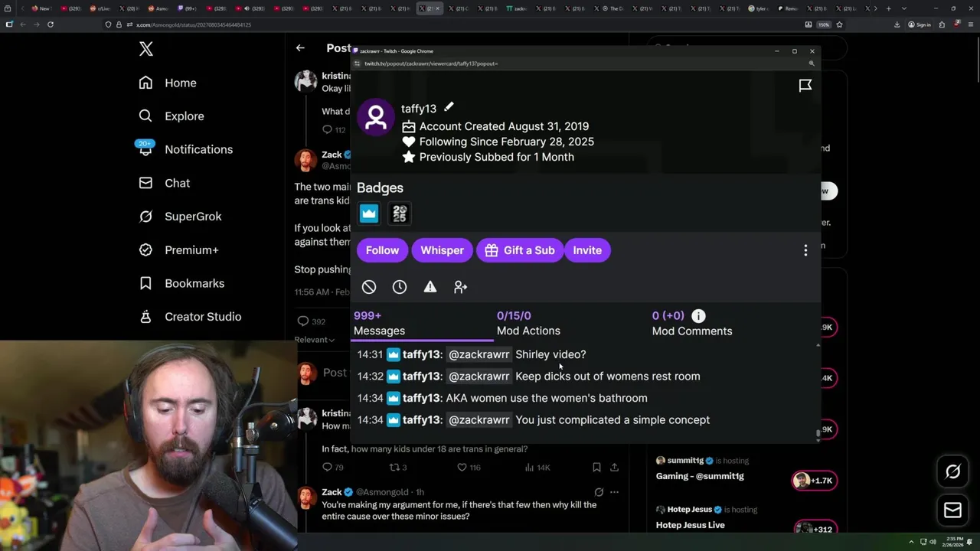Screen dimensions: 980x551
Task: Click the 150% zoom level indicator
Action: point(824,24)
